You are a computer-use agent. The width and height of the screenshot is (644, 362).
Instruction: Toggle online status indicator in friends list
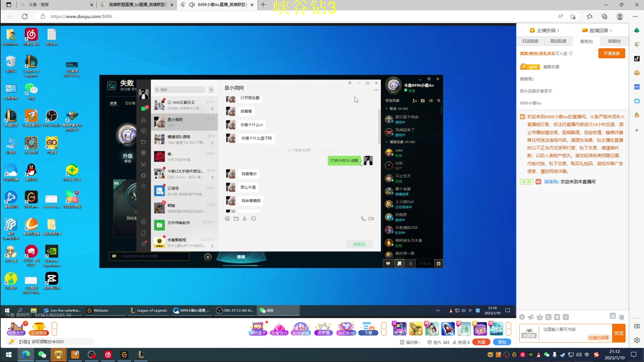pos(406,91)
